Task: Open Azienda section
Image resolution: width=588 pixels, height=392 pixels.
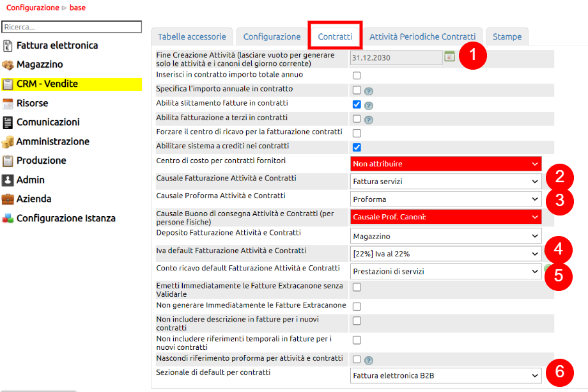Action: click(x=34, y=199)
